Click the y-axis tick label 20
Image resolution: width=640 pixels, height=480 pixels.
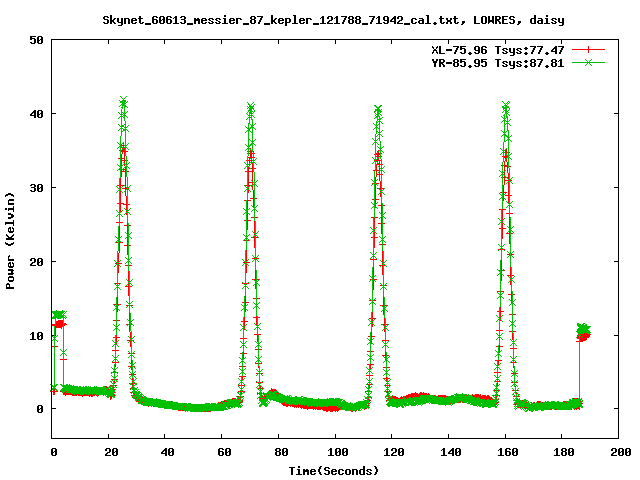(x=36, y=262)
